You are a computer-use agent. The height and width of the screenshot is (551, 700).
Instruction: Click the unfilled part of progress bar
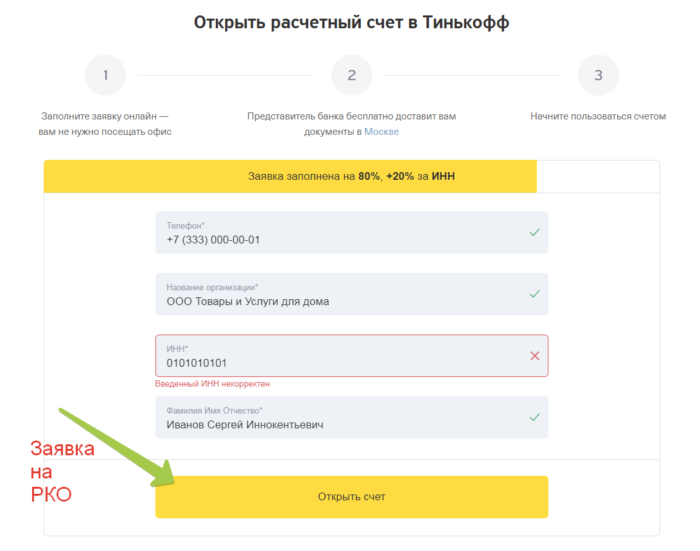coord(597,176)
